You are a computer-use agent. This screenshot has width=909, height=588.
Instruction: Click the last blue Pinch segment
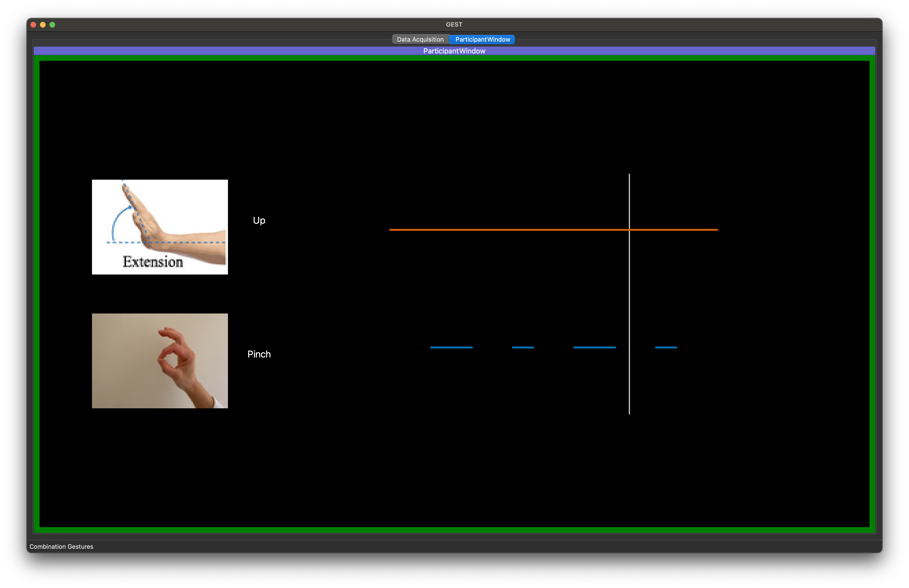pyautogui.click(x=666, y=347)
